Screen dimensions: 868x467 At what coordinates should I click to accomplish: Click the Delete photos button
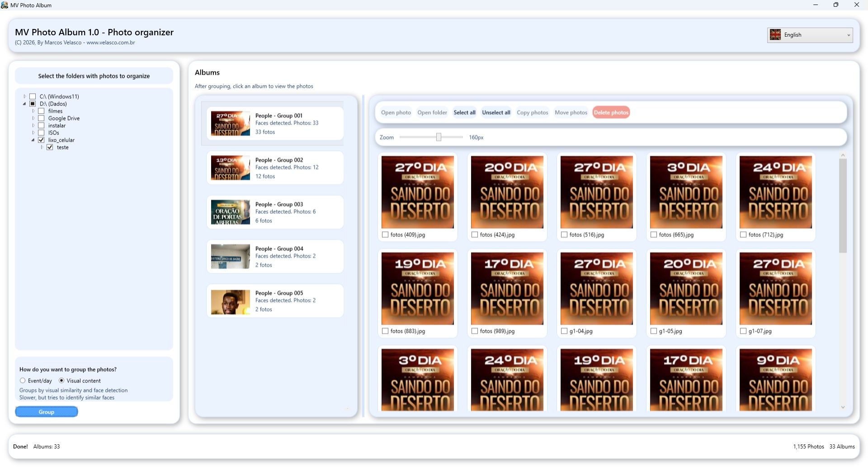click(611, 113)
